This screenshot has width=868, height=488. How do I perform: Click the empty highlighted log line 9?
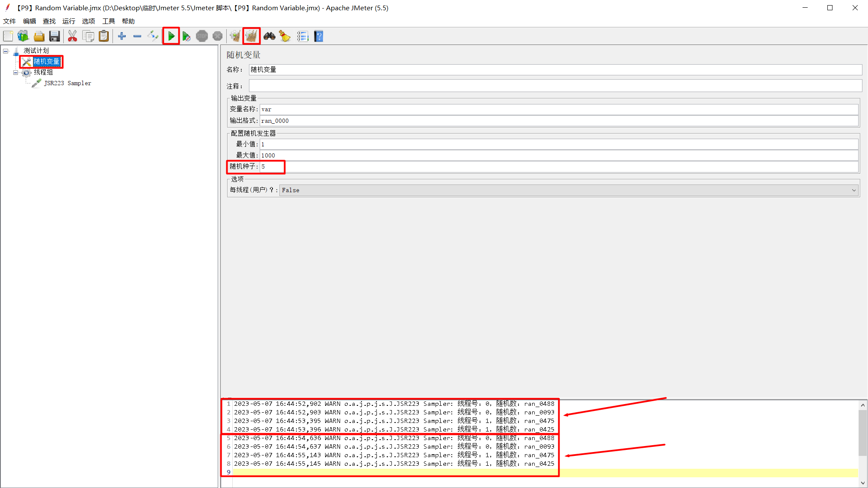[545, 473]
